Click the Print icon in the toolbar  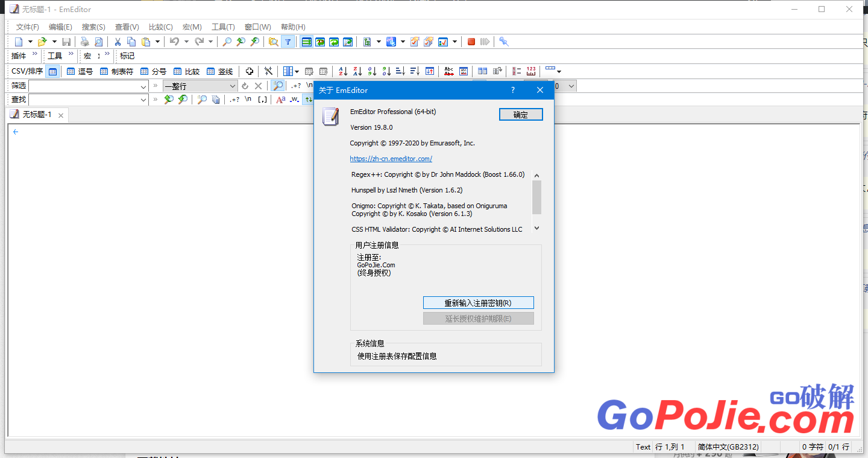tap(84, 42)
